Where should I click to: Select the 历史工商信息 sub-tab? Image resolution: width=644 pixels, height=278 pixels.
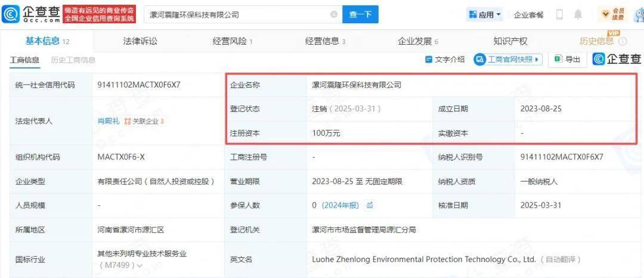[x=73, y=60]
